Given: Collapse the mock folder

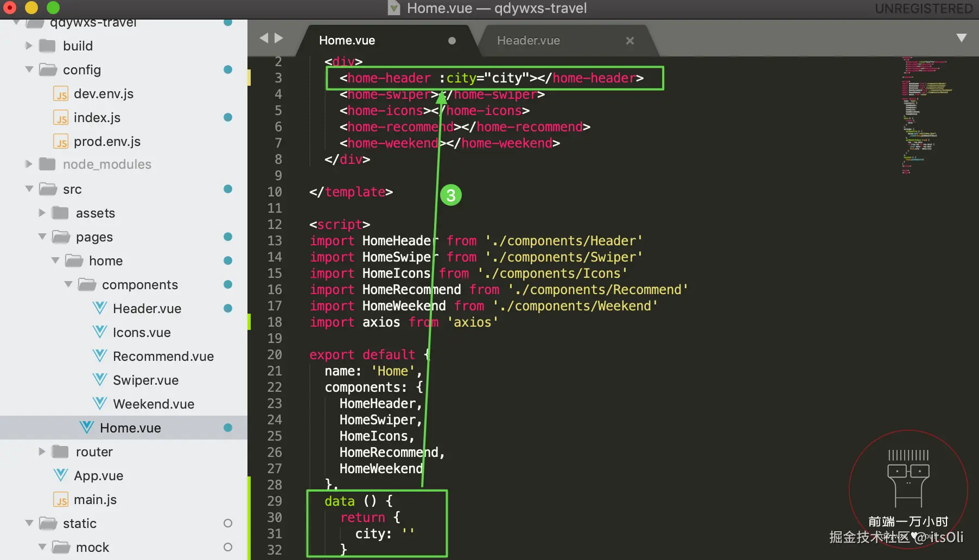Looking at the screenshot, I should click(42, 547).
